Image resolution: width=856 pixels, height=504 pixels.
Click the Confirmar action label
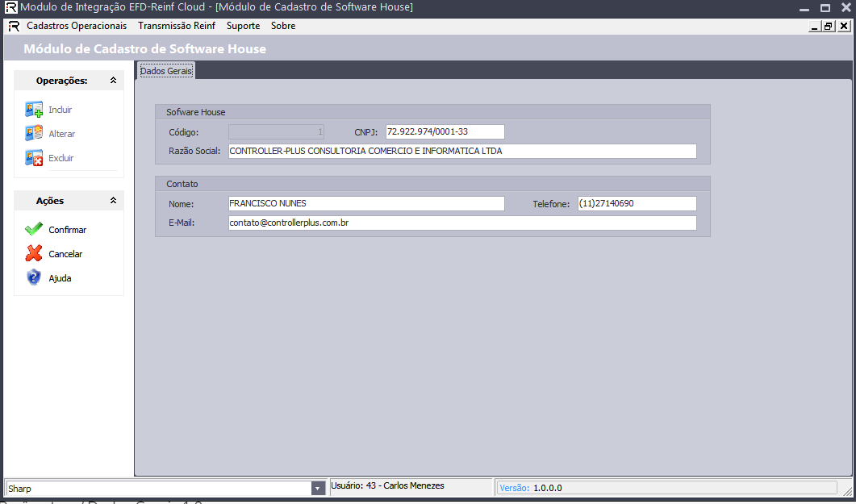68,230
